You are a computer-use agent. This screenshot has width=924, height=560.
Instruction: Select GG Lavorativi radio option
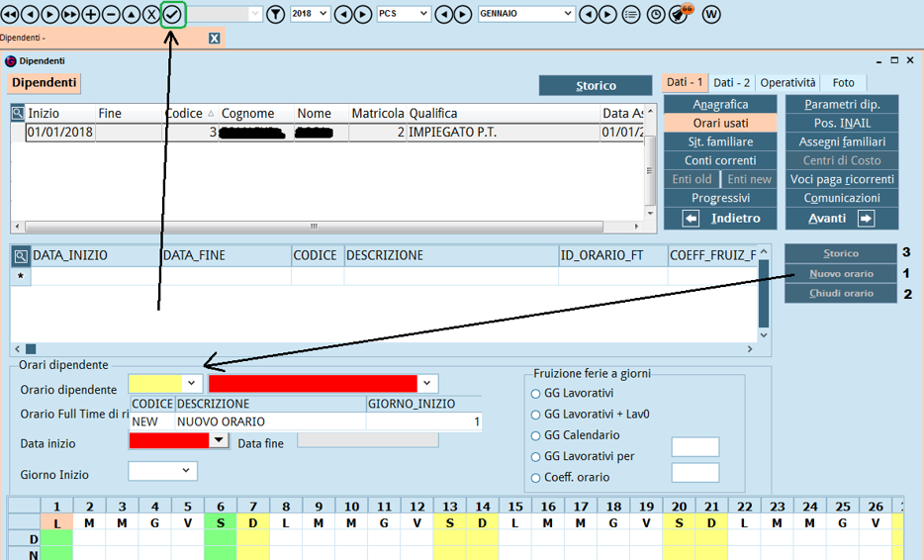click(535, 394)
